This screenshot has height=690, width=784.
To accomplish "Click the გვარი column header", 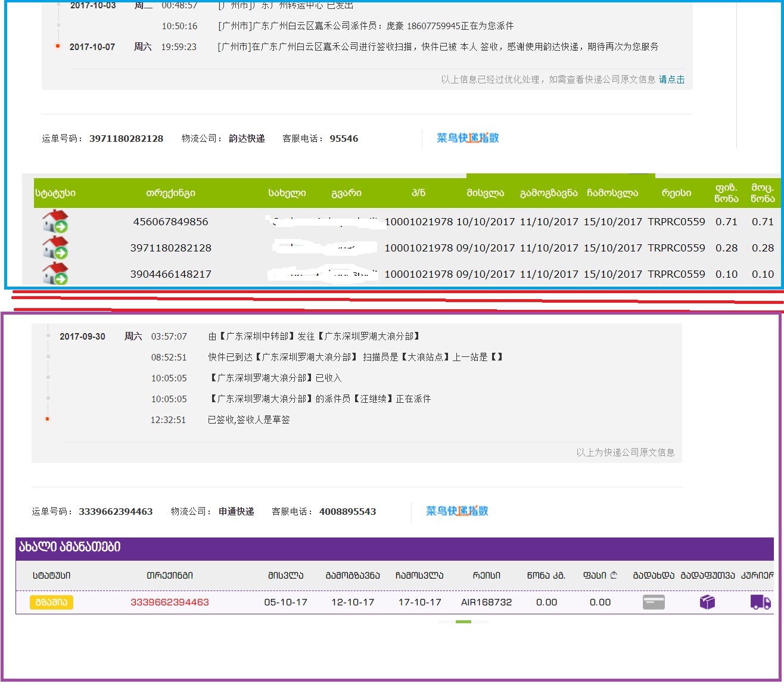I will click(346, 193).
